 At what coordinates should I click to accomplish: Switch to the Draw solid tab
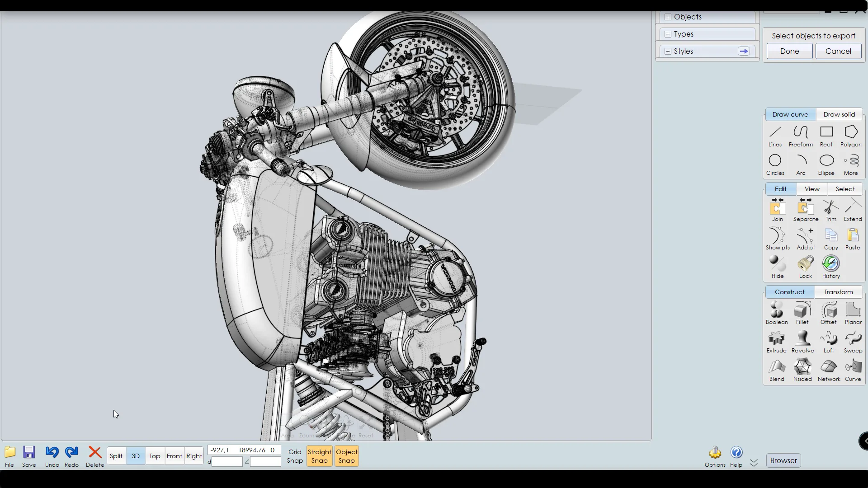(839, 114)
